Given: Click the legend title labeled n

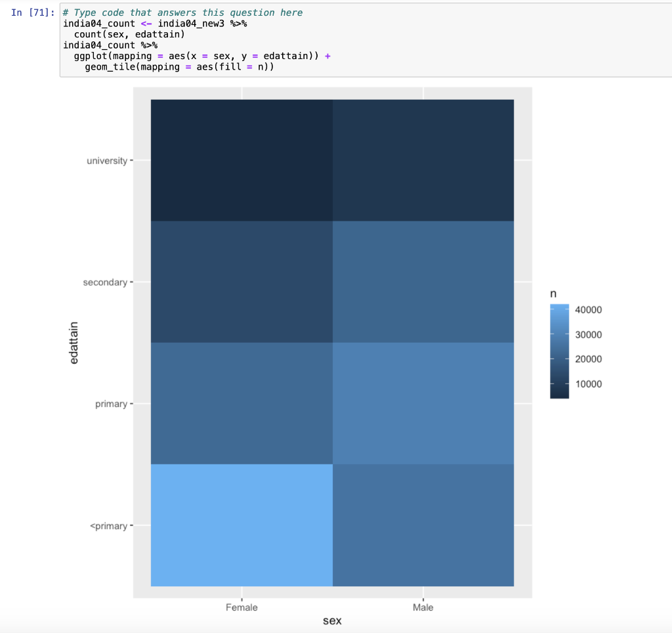Looking at the screenshot, I should click(x=553, y=294).
